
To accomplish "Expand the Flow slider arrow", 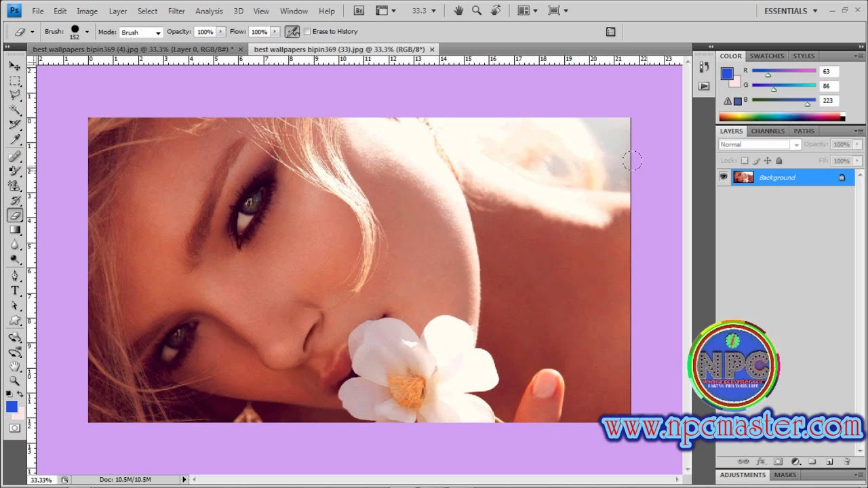I will pyautogui.click(x=275, y=32).
